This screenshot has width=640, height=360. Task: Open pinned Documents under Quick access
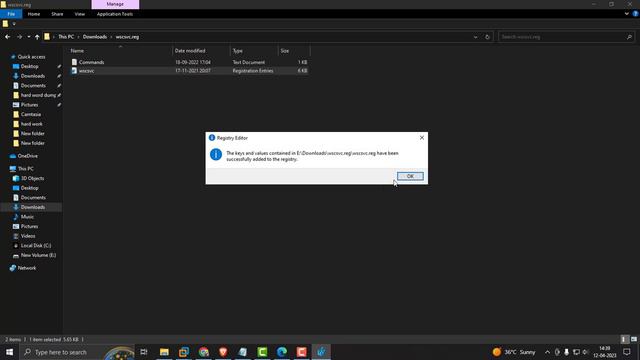click(33, 86)
